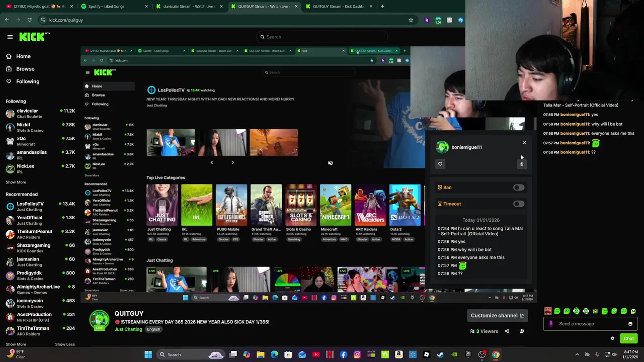Click the Windows taskbar Search box

click(190, 354)
